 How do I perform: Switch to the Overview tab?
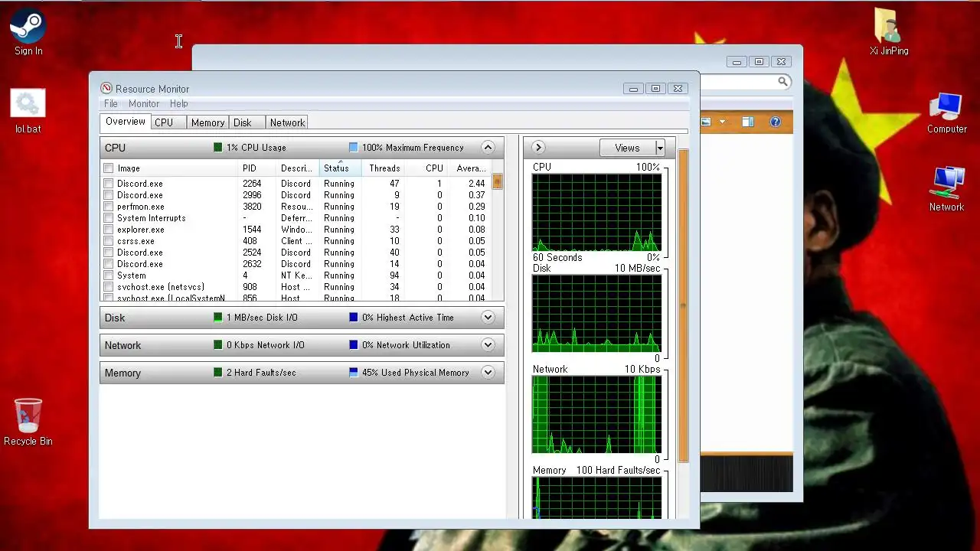point(126,122)
